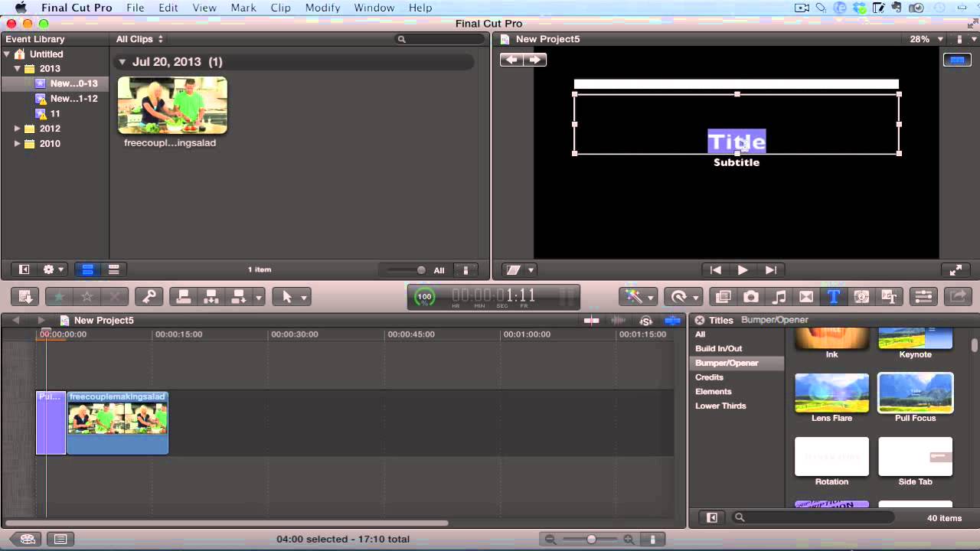980x551 pixels.
Task: Select the freecouplemakingsalad browser clip thumbnail
Action: click(172, 106)
